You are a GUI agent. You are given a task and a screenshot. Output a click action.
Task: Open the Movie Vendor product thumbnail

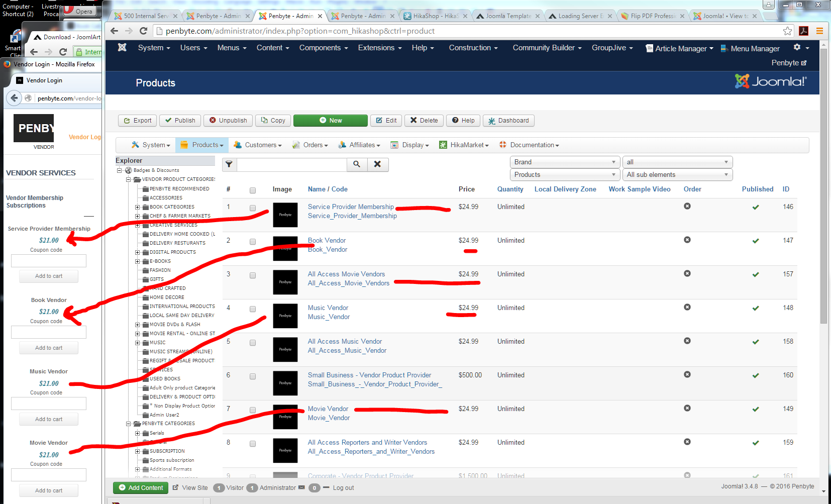coord(285,417)
